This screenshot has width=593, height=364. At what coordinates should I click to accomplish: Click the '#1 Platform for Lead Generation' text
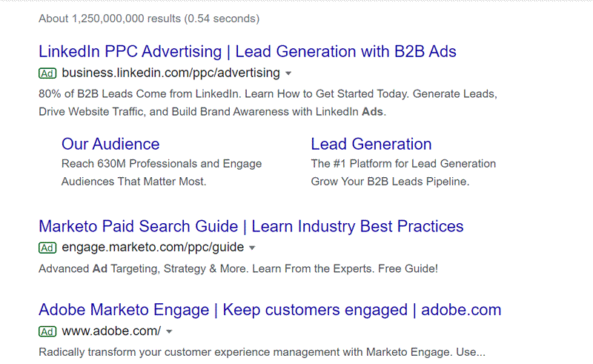[x=403, y=164]
